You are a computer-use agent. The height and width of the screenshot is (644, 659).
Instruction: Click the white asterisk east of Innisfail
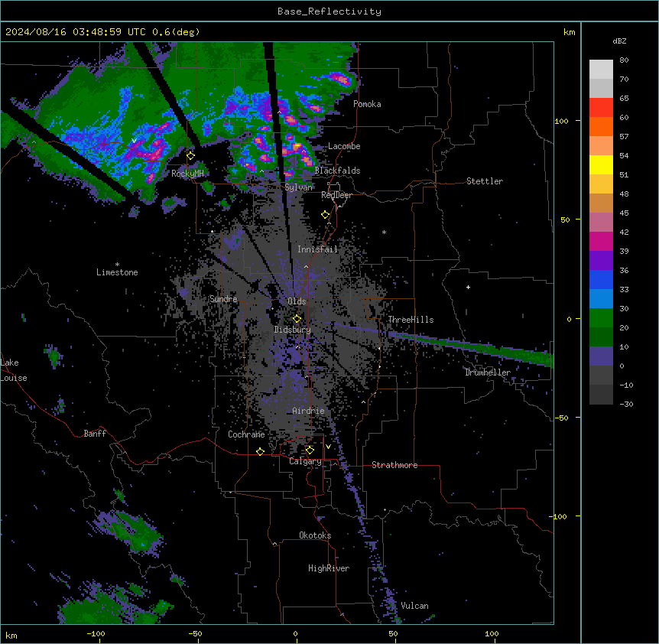point(384,233)
